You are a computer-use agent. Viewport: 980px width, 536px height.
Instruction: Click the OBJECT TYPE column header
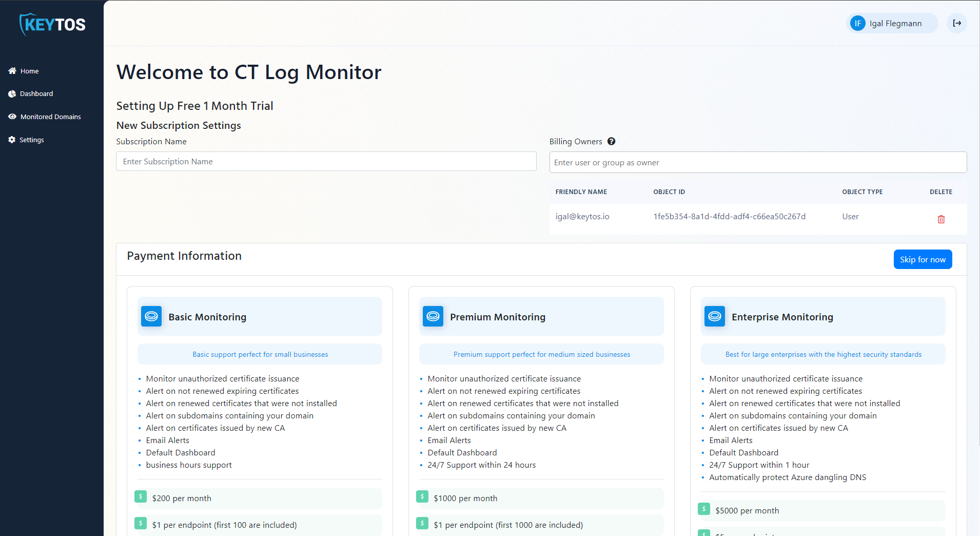click(862, 192)
